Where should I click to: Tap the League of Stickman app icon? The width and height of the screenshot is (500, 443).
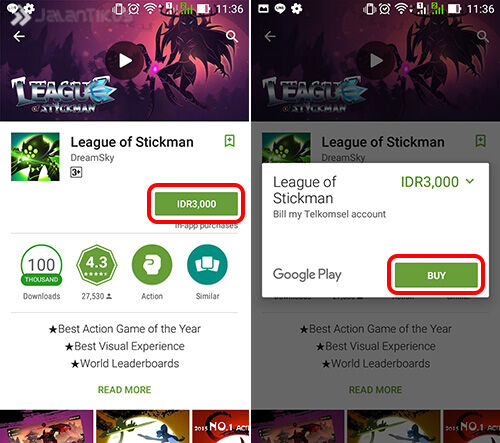click(x=35, y=157)
